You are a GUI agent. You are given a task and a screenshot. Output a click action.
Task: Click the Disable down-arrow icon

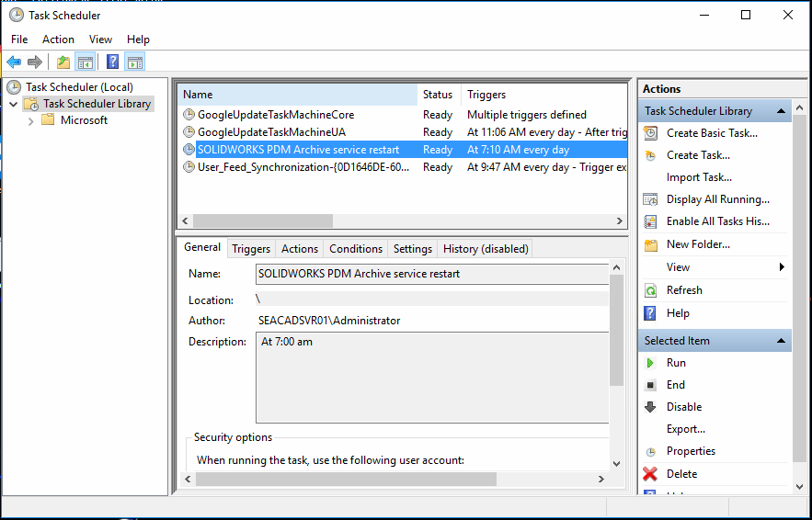pyautogui.click(x=650, y=407)
